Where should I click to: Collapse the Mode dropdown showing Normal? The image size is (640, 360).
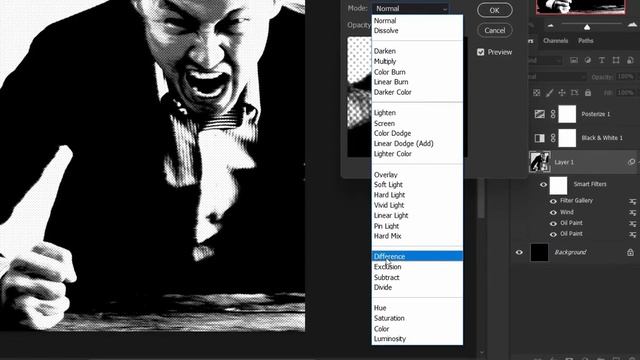point(410,9)
